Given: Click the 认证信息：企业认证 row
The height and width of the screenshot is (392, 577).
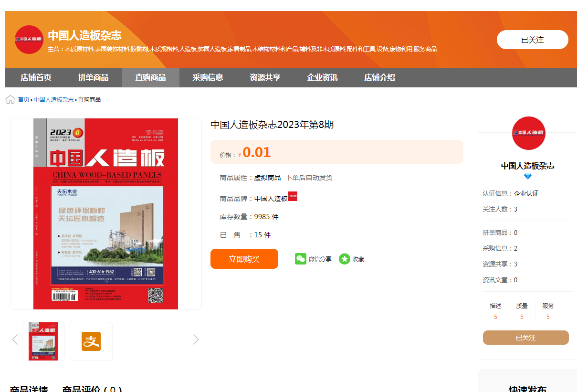Looking at the screenshot, I should [x=511, y=193].
